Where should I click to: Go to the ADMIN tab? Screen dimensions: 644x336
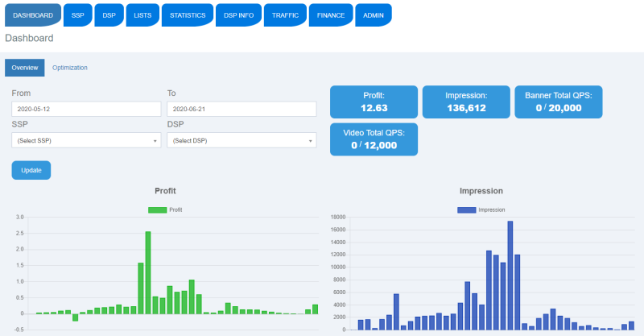(x=374, y=15)
